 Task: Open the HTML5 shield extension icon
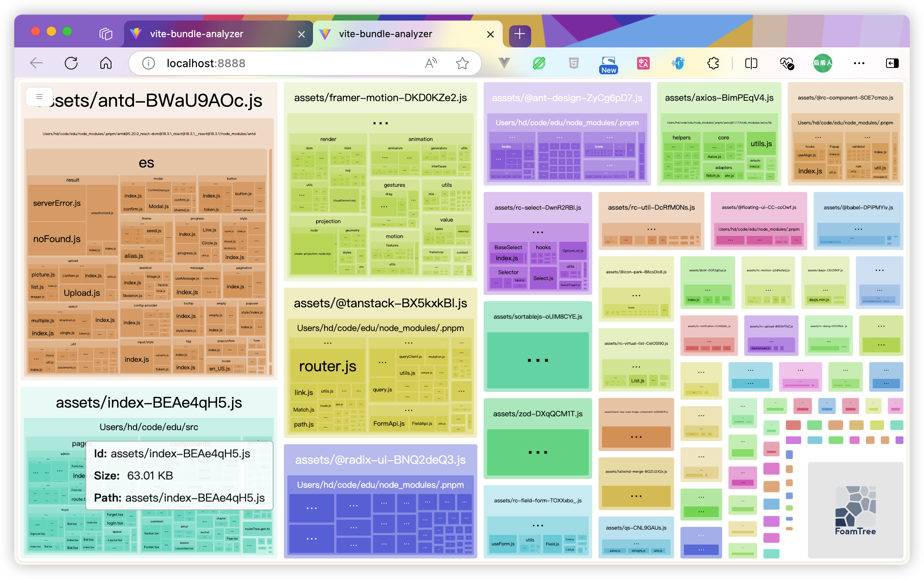[574, 63]
